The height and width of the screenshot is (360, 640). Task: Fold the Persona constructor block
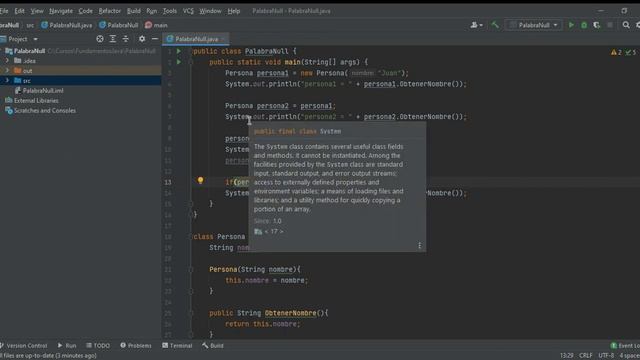click(191, 269)
